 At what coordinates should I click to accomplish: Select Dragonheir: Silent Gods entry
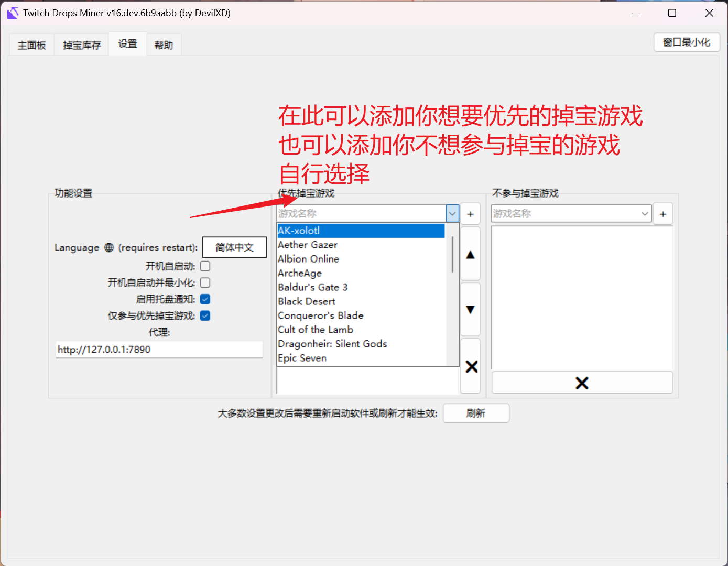click(361, 344)
